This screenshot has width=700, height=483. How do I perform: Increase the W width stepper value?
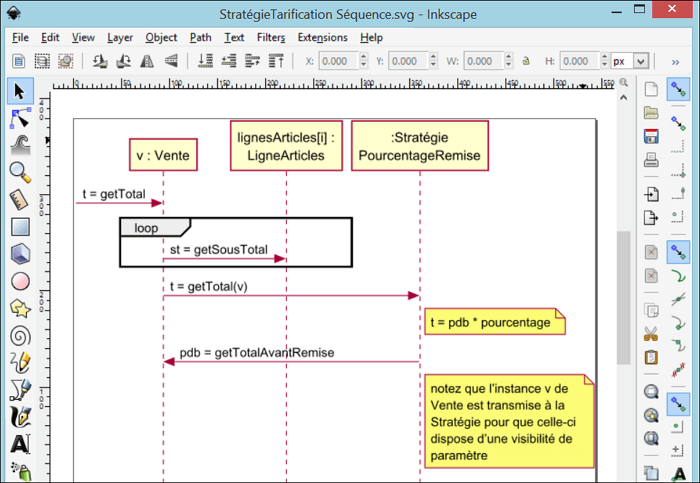click(x=508, y=57)
